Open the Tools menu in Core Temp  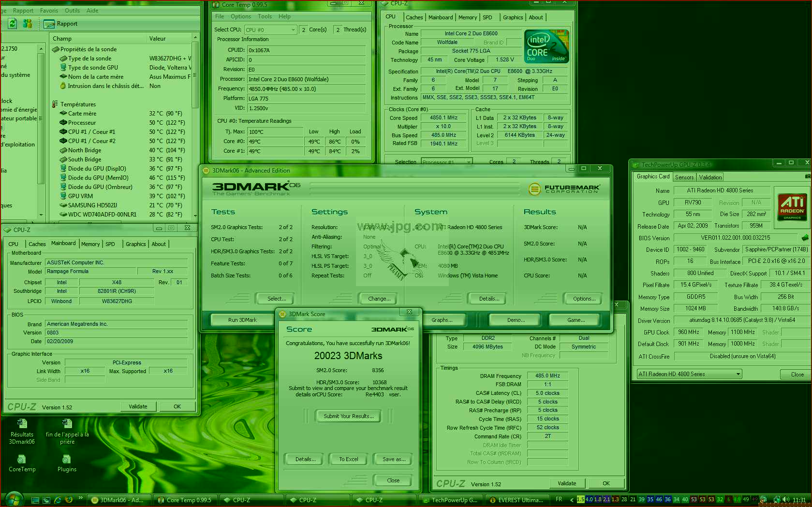[x=265, y=16]
